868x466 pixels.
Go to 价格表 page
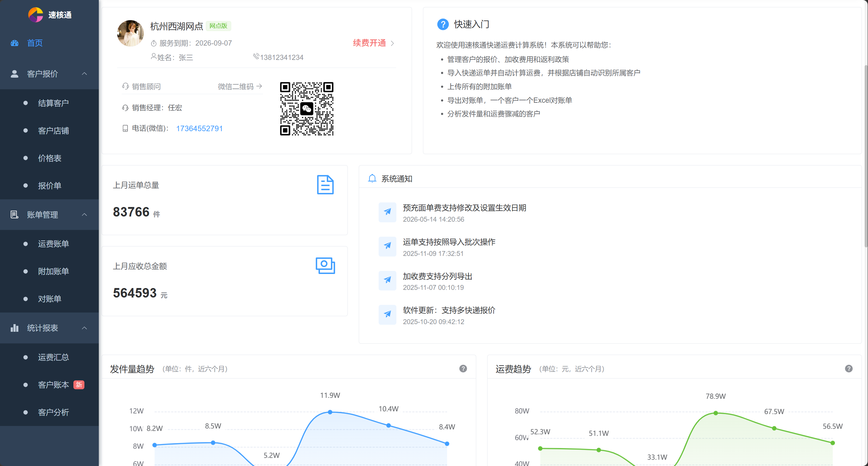[x=49, y=158]
